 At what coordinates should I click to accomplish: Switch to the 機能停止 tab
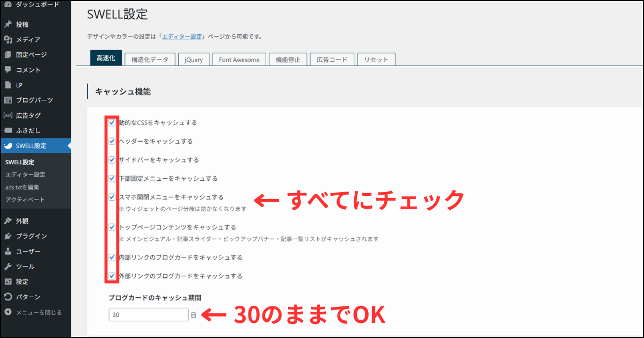pyautogui.click(x=288, y=60)
